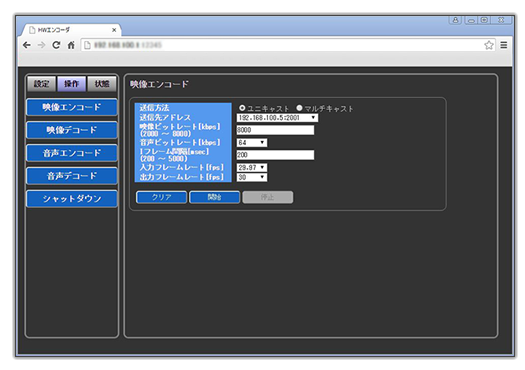Click the browser forward arrow
The image size is (525, 370).
[x=41, y=45]
